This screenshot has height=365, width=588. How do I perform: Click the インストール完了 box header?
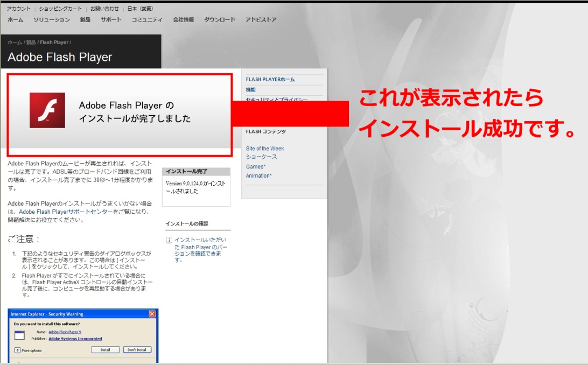pos(196,171)
